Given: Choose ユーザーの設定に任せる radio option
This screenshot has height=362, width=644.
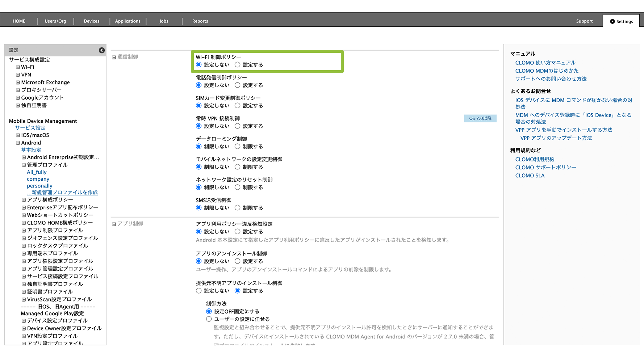Looking at the screenshot, I should click(209, 319).
